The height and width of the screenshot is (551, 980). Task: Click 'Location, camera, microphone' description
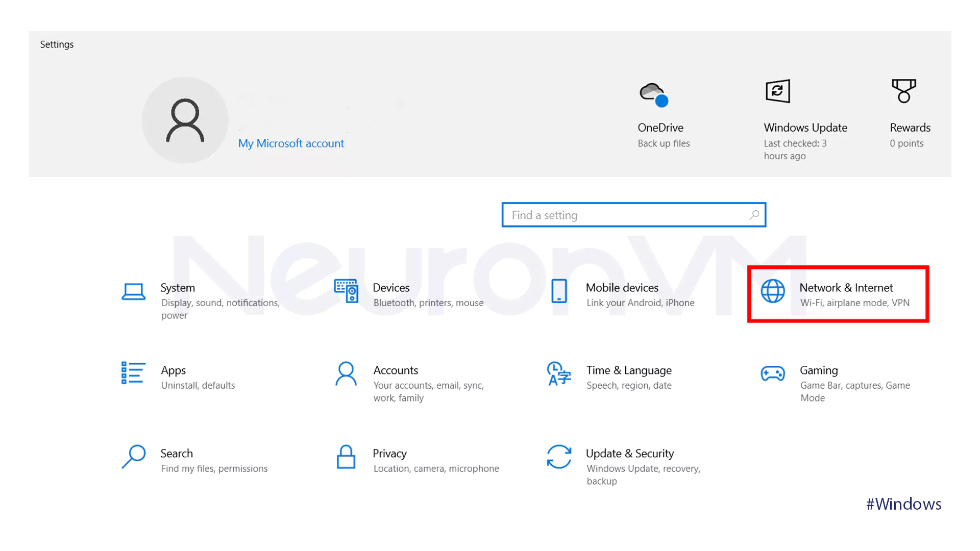coord(436,469)
